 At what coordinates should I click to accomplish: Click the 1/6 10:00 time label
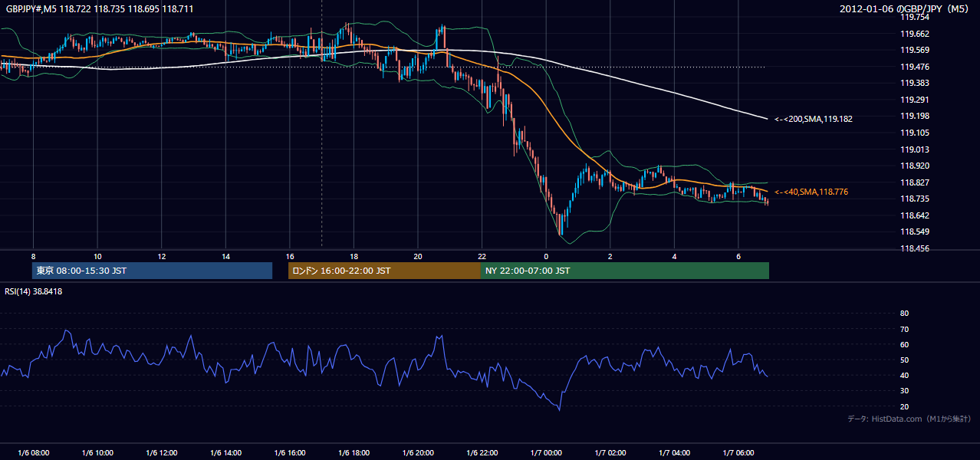(x=97, y=452)
